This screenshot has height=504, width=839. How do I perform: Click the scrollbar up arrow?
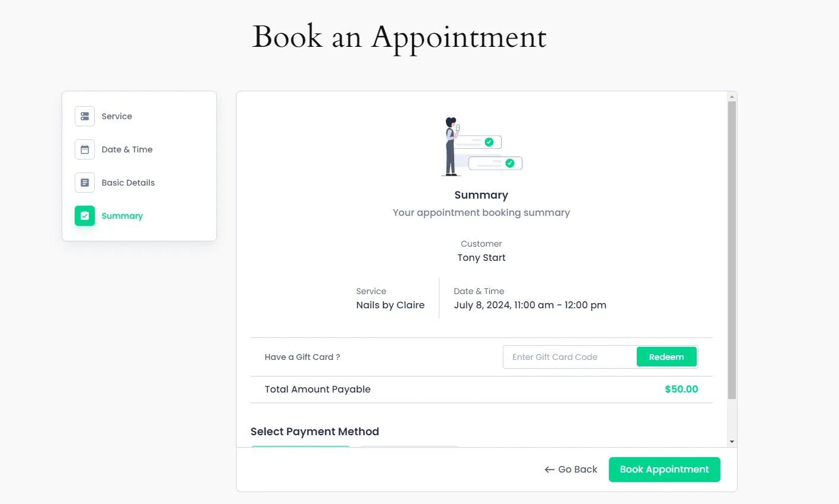pyautogui.click(x=732, y=97)
